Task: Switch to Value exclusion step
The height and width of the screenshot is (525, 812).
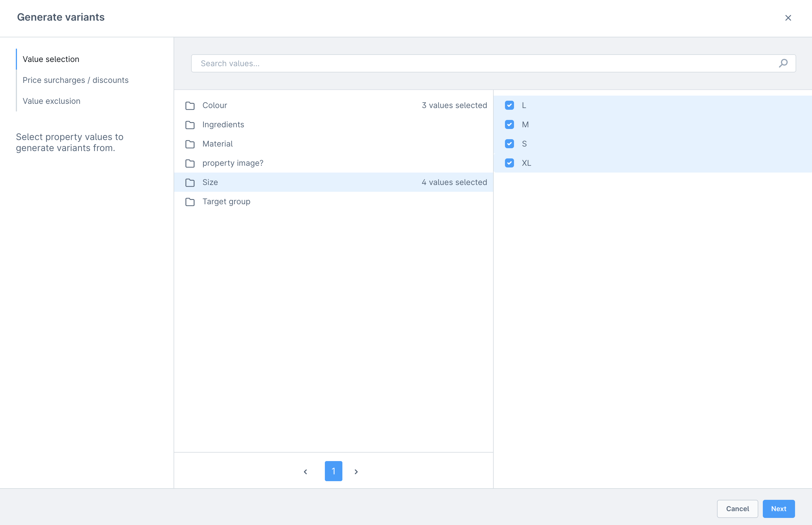Action: click(x=51, y=101)
